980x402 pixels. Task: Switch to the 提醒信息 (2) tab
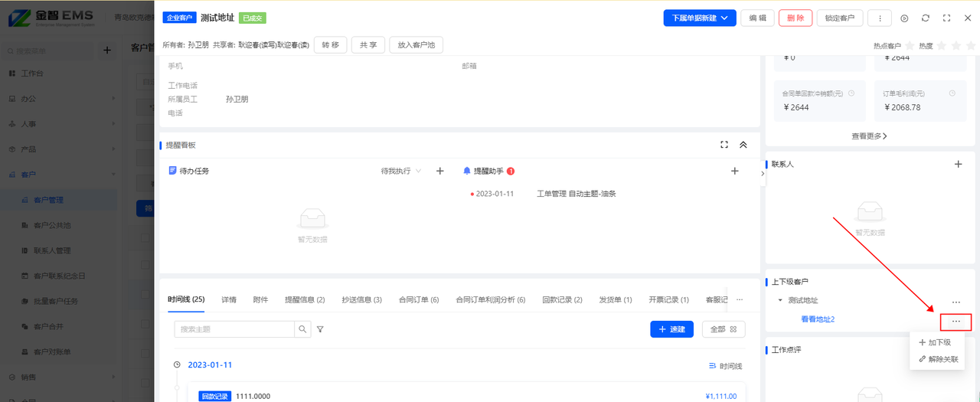(305, 299)
